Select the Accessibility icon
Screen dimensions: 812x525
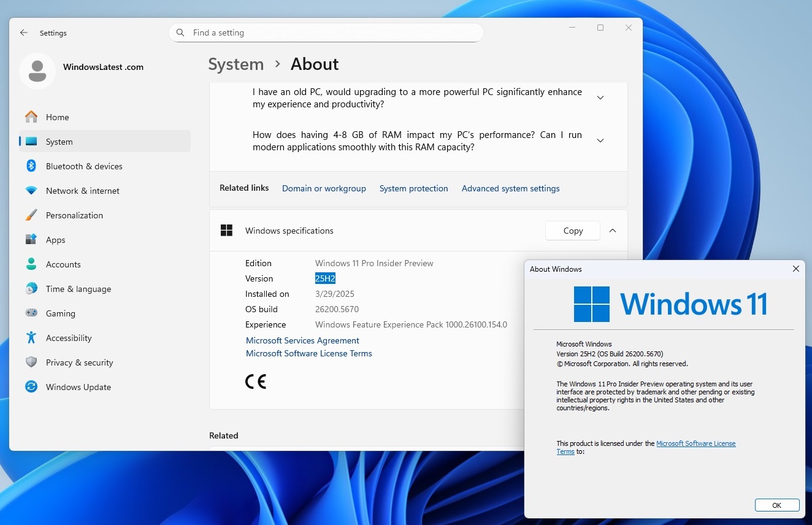click(x=31, y=338)
